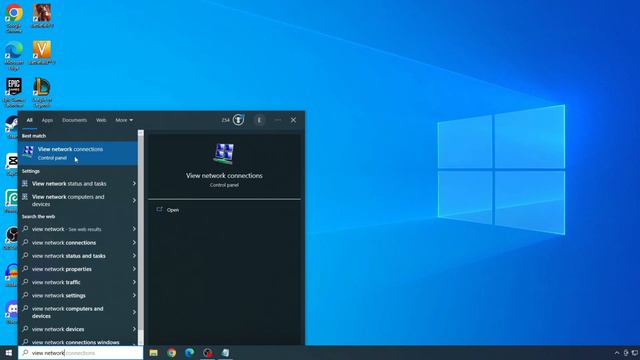Screen dimensions: 640x360
Task: Open Microsoft Edge desktop shortcut
Action: [14, 55]
